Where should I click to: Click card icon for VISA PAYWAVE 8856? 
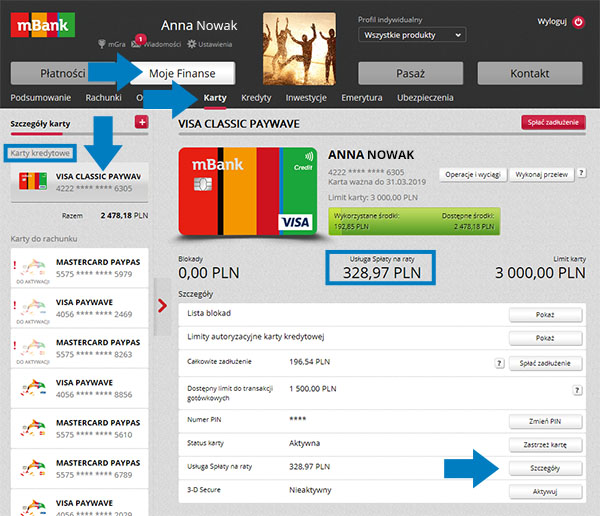tap(33, 388)
